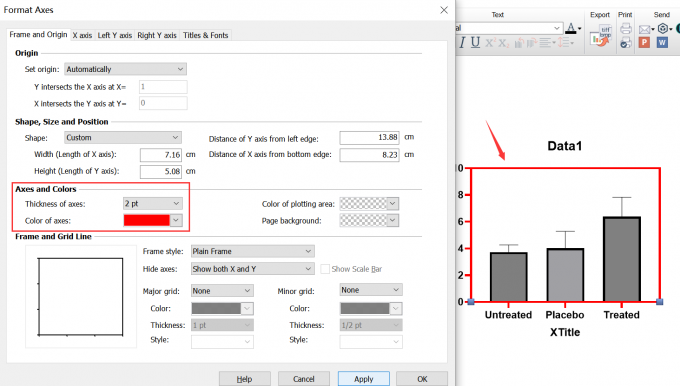680x386 pixels.
Task: Click the Underline text formatting icon
Action: [x=475, y=43]
